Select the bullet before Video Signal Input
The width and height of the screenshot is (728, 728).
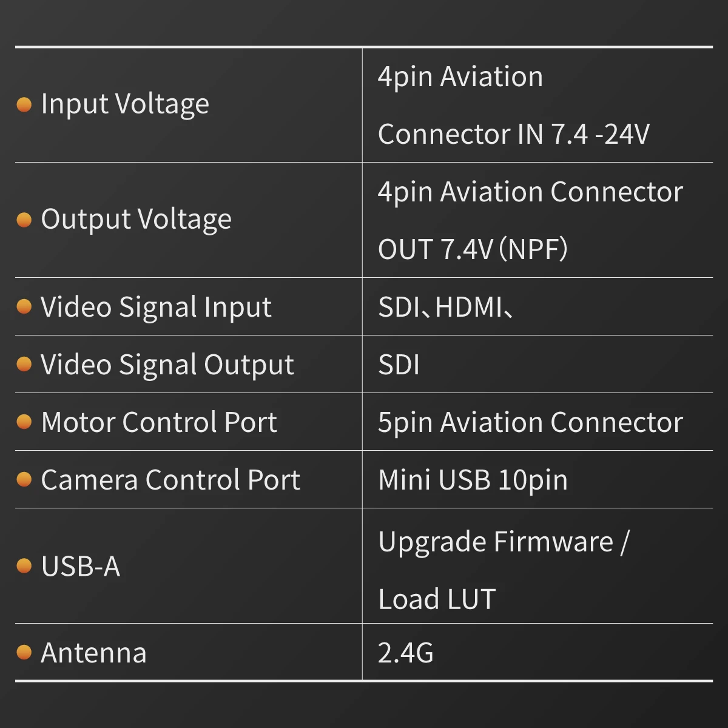coord(24,307)
